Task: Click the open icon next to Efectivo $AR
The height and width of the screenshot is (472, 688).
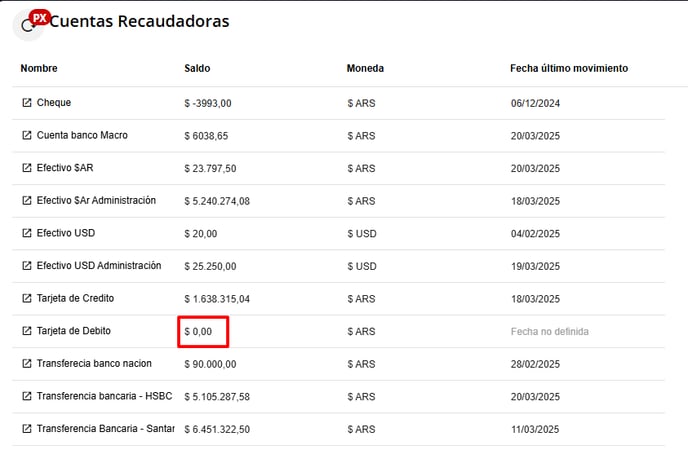Action: coord(27,168)
